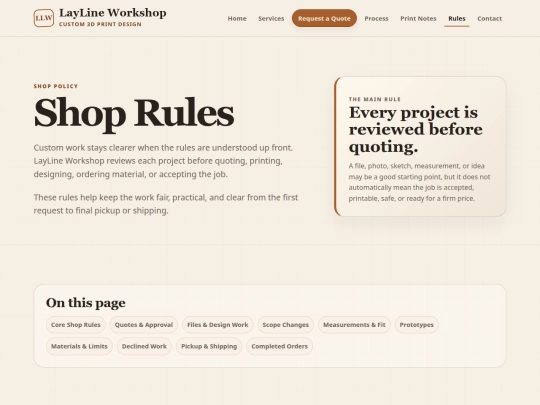The width and height of the screenshot is (540, 405).
Task: Jump to Declined Work section
Action: tap(144, 346)
